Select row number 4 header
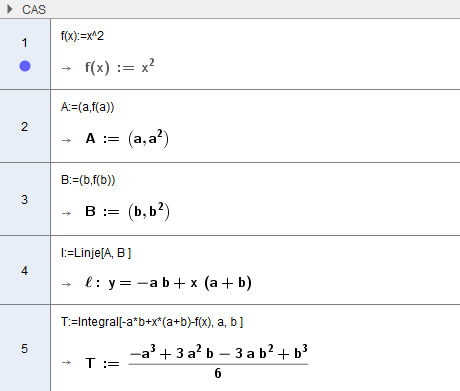 [x=24, y=271]
